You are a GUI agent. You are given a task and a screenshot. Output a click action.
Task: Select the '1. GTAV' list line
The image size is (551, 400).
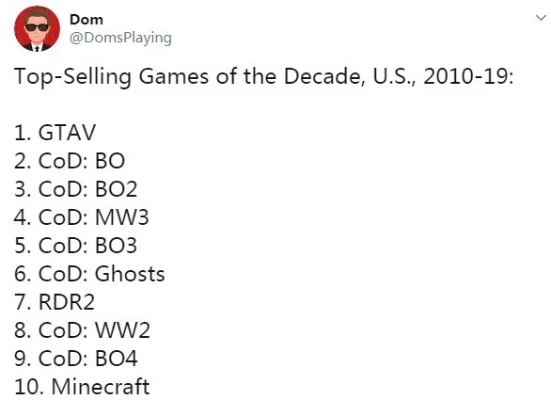click(55, 133)
